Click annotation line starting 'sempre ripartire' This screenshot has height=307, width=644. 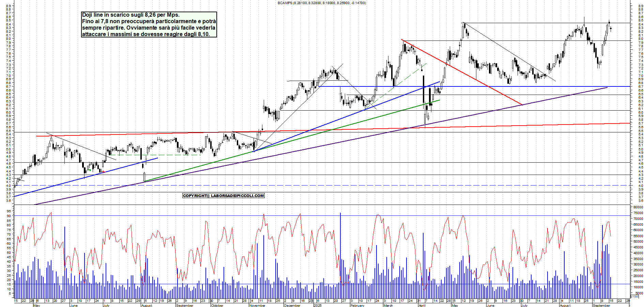[x=149, y=28]
